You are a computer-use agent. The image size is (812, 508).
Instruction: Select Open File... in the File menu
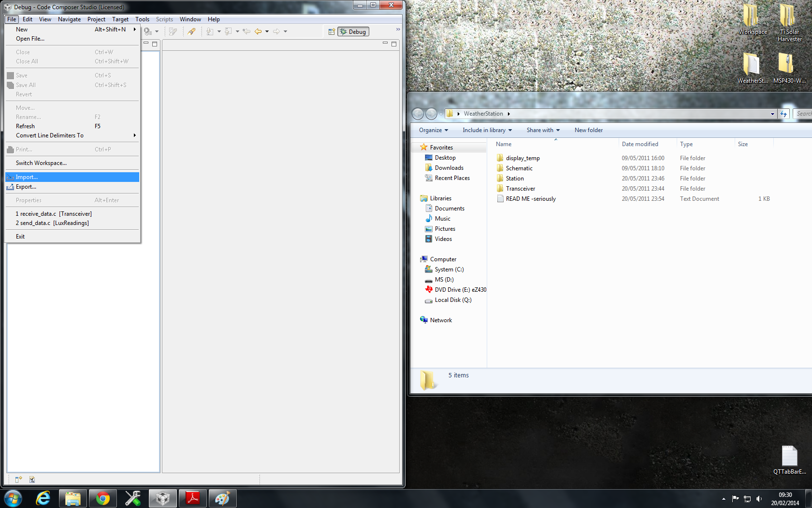pyautogui.click(x=72, y=39)
